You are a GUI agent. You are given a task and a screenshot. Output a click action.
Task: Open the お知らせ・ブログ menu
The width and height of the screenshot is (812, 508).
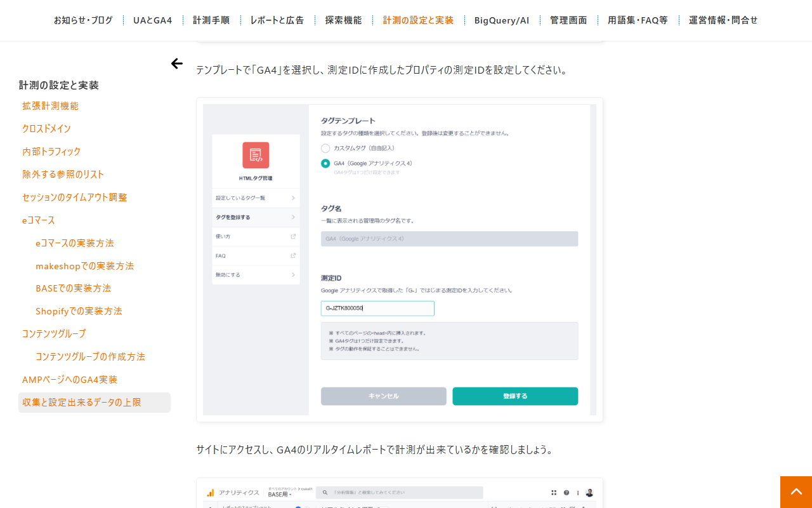(x=83, y=20)
